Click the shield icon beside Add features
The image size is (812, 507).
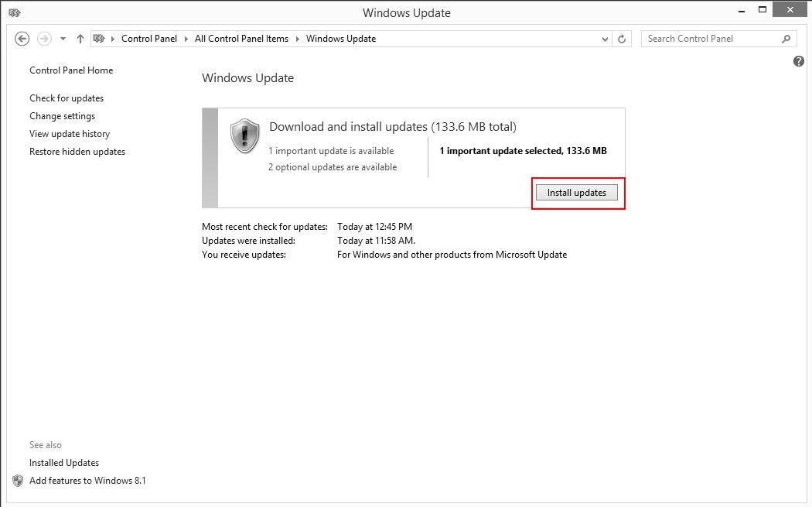18,481
